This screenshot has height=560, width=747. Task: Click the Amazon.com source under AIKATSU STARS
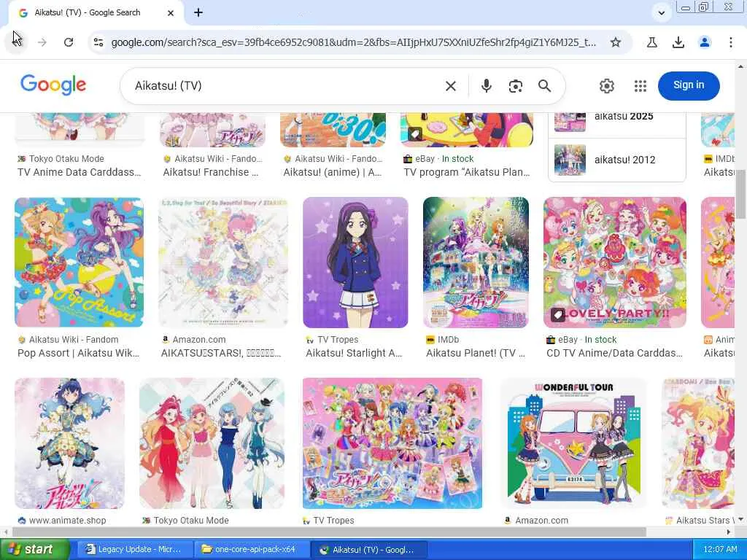point(199,340)
